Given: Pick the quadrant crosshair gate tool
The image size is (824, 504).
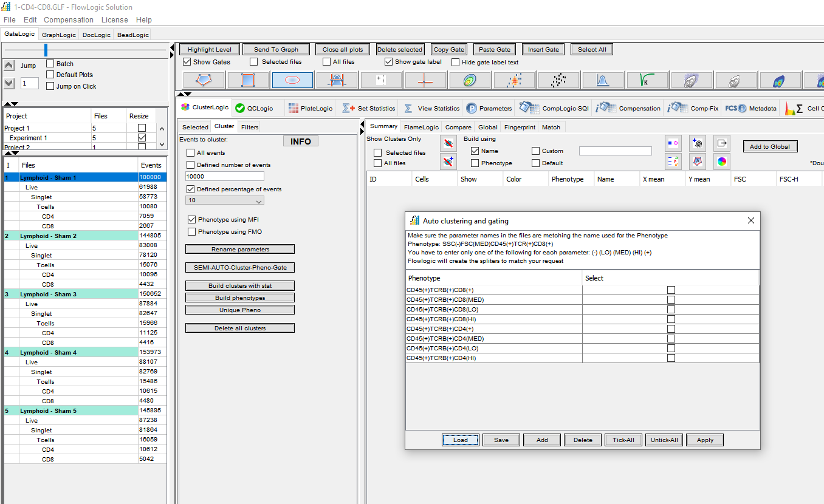Looking at the screenshot, I should 425,80.
